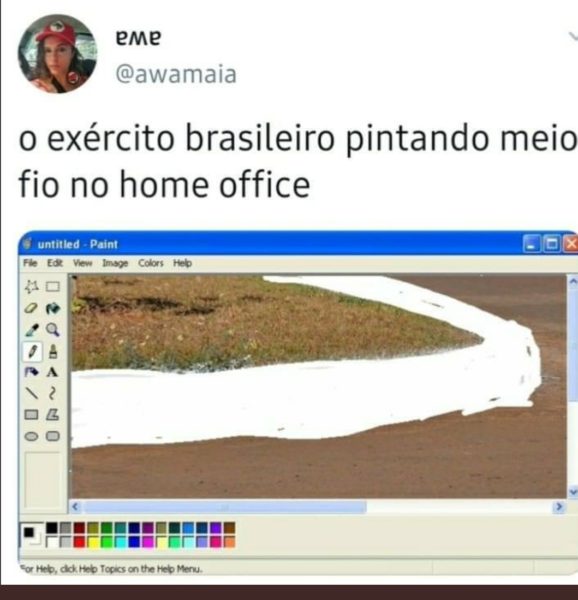Image resolution: width=578 pixels, height=600 pixels.
Task: Select the Eraser tool in Paint
Action: [31, 308]
